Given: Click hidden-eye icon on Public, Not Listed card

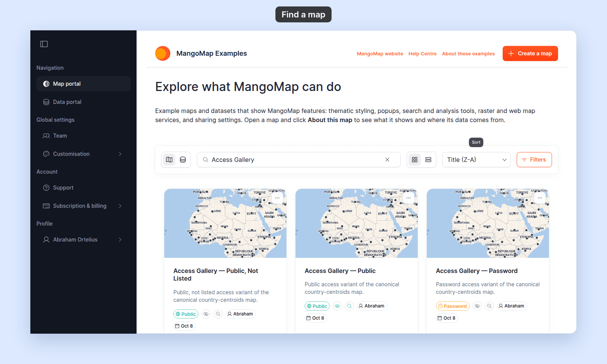Looking at the screenshot, I should click(206, 314).
